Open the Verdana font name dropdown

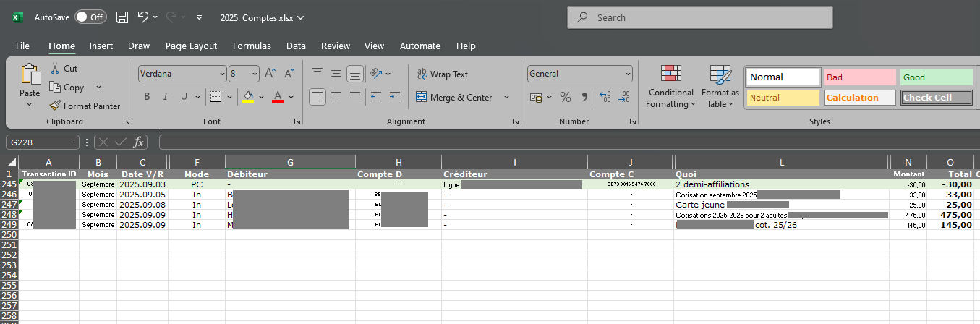221,74
